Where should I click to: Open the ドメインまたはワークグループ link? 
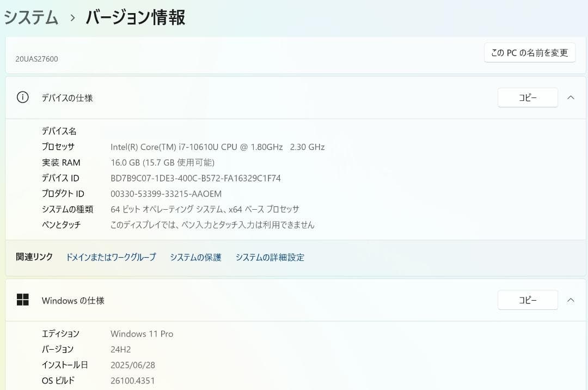[111, 257]
